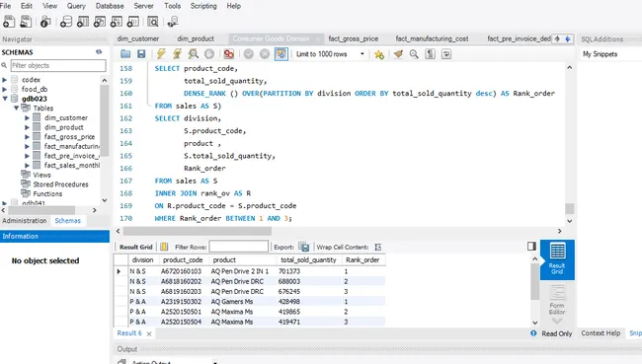Screen dimensions: 642x364
Task: Refresh the schemas list
Action: click(x=99, y=52)
